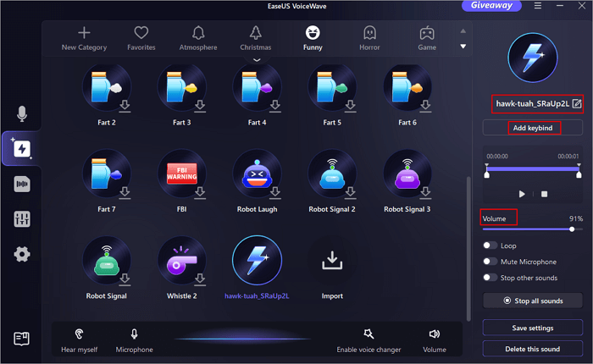The image size is (593, 364).
Task: Expand category list with down arrow
Action: (x=463, y=47)
